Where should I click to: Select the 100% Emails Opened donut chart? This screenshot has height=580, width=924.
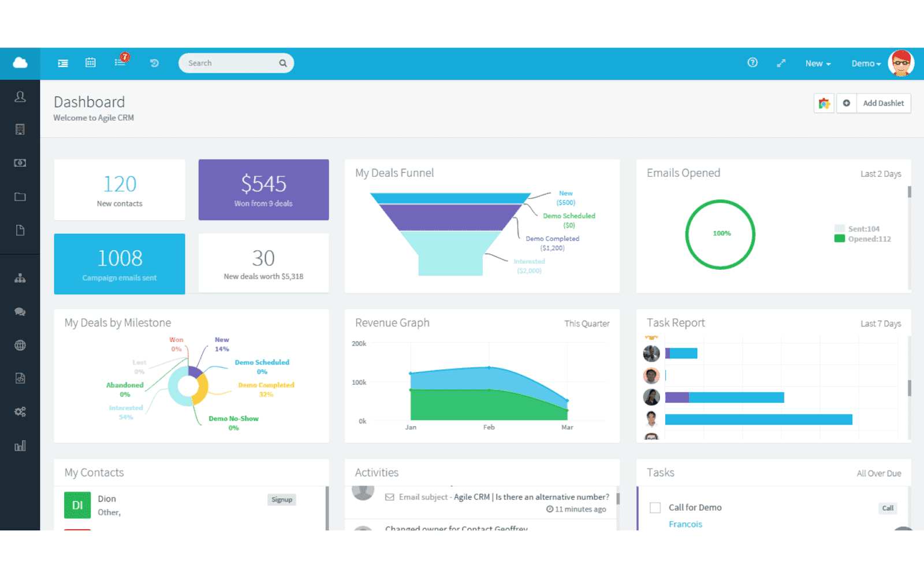coord(720,234)
